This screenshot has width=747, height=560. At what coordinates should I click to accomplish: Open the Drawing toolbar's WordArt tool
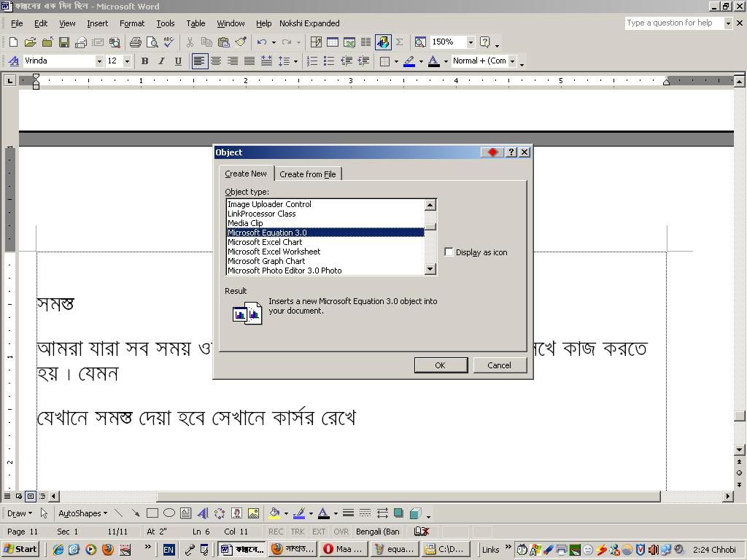click(x=203, y=513)
